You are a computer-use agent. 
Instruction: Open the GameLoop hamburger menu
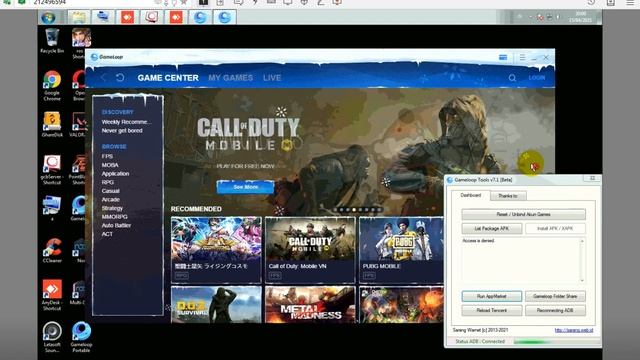522,58
